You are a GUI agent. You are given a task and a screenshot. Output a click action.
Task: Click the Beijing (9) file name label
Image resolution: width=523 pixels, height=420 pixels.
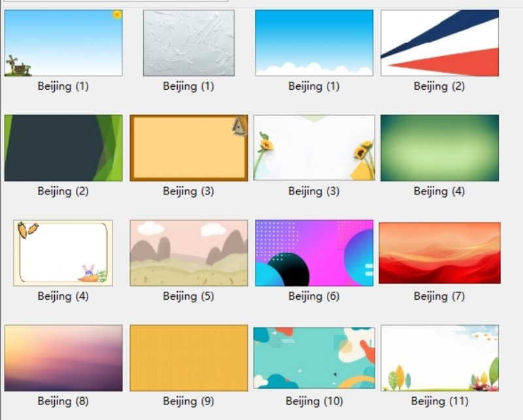189,401
